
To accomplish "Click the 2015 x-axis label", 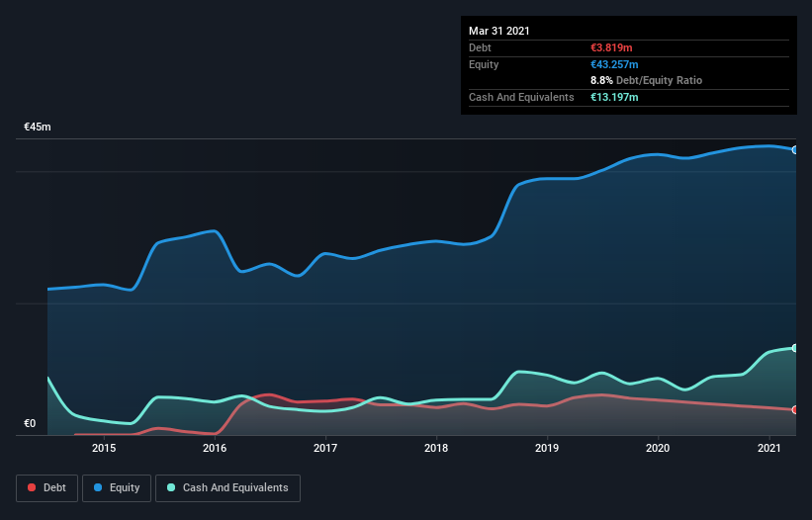I will [x=104, y=448].
